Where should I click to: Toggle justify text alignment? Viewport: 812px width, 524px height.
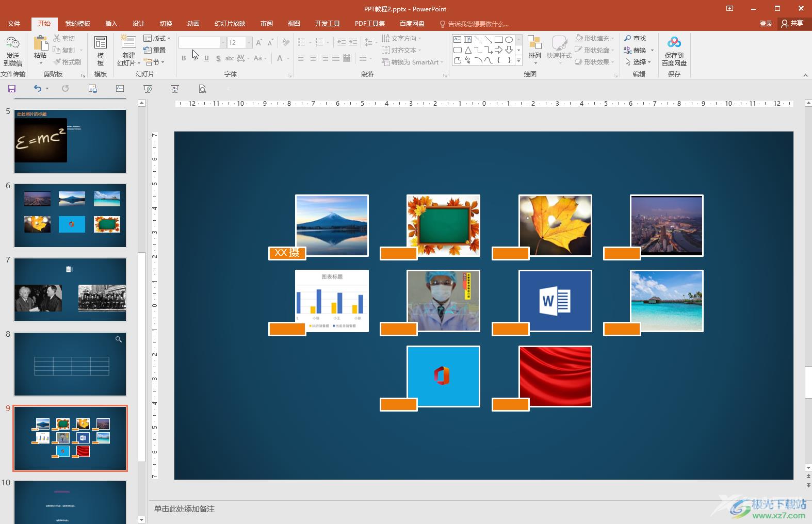pos(336,58)
